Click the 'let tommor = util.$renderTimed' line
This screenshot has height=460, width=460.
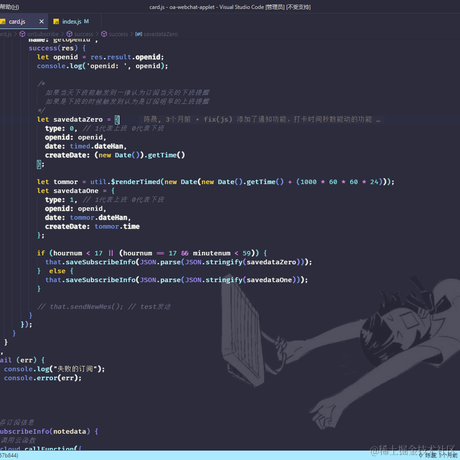(x=216, y=182)
